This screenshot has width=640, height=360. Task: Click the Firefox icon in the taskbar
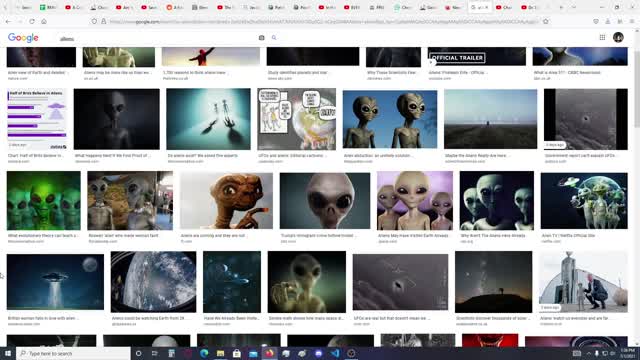269,353
